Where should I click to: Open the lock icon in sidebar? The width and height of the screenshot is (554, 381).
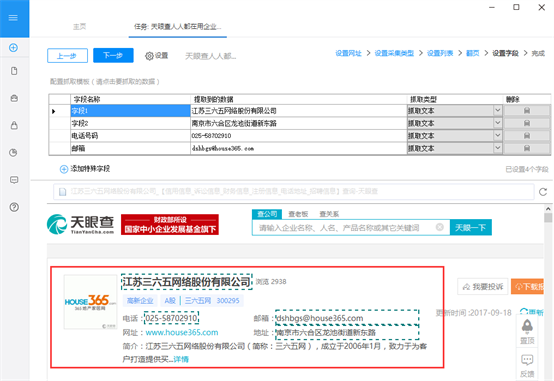click(14, 125)
